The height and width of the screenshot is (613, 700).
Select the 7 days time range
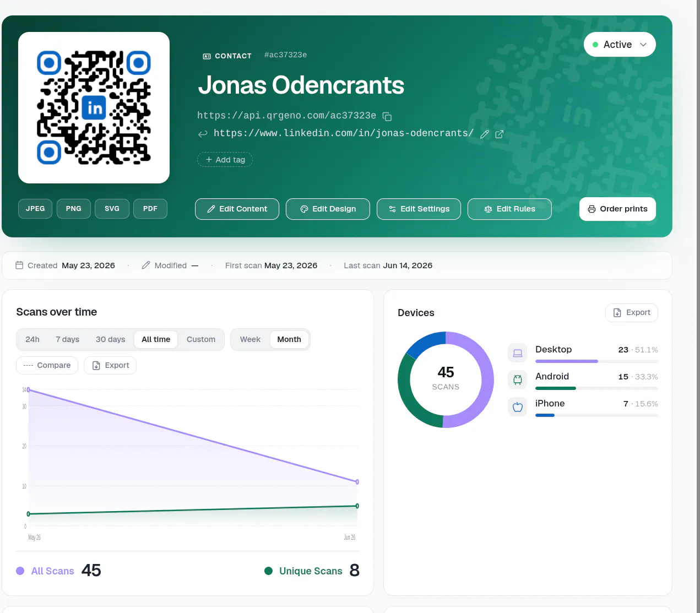68,339
